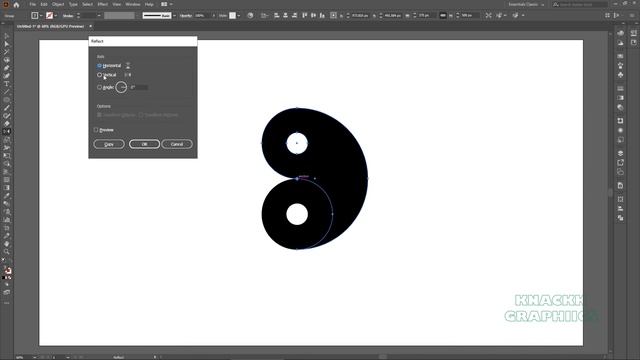Screen dimensions: 640x360
Task: Select the Paintbrush tool
Action: coord(7,108)
